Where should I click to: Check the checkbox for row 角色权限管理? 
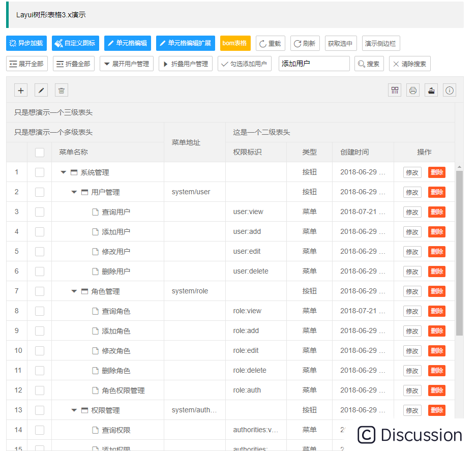tap(40, 390)
